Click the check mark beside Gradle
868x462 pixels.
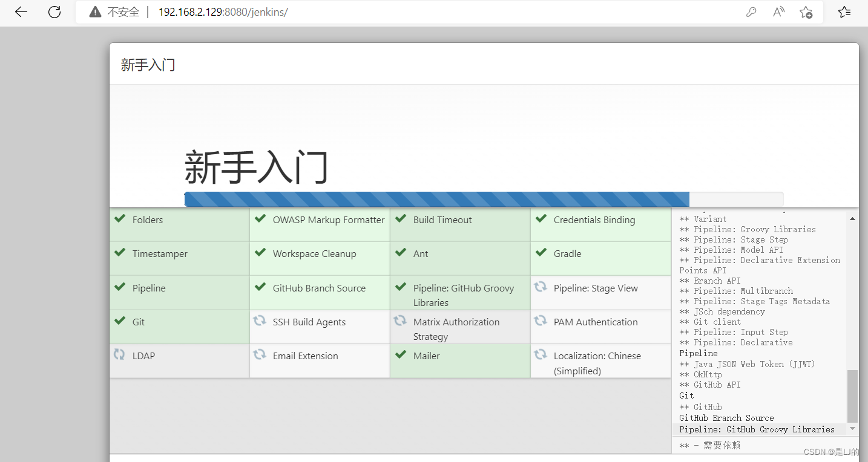[x=541, y=252]
